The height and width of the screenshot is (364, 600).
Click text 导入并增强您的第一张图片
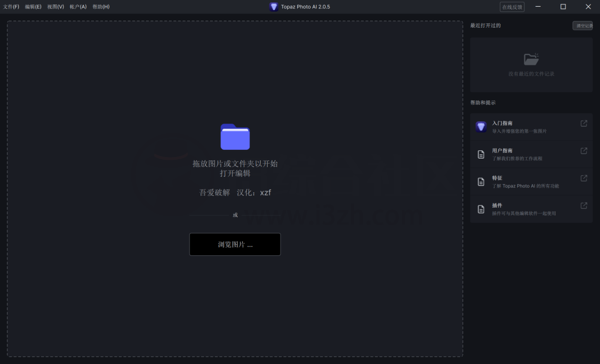tap(519, 131)
